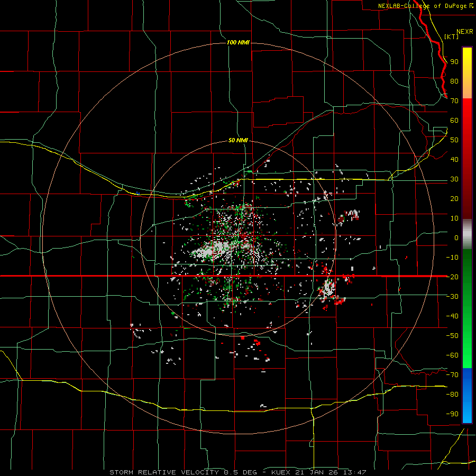Click the "60" value on the velocity scale

click(x=454, y=121)
